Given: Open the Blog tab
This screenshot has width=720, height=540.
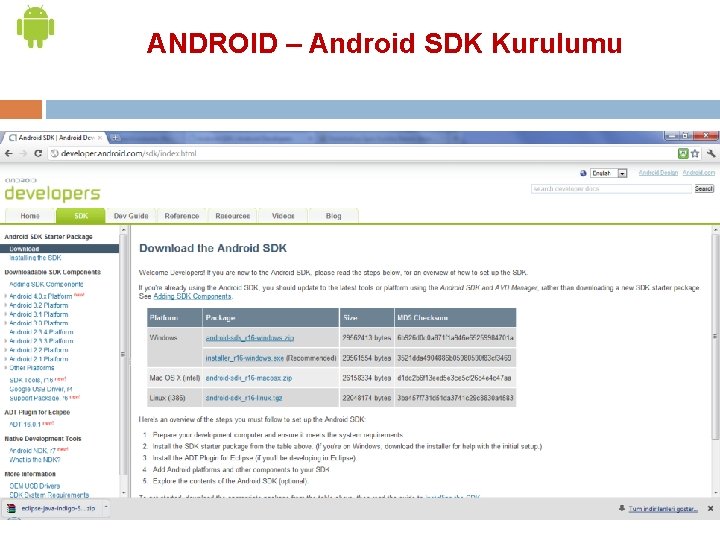Looking at the screenshot, I should tap(333, 216).
